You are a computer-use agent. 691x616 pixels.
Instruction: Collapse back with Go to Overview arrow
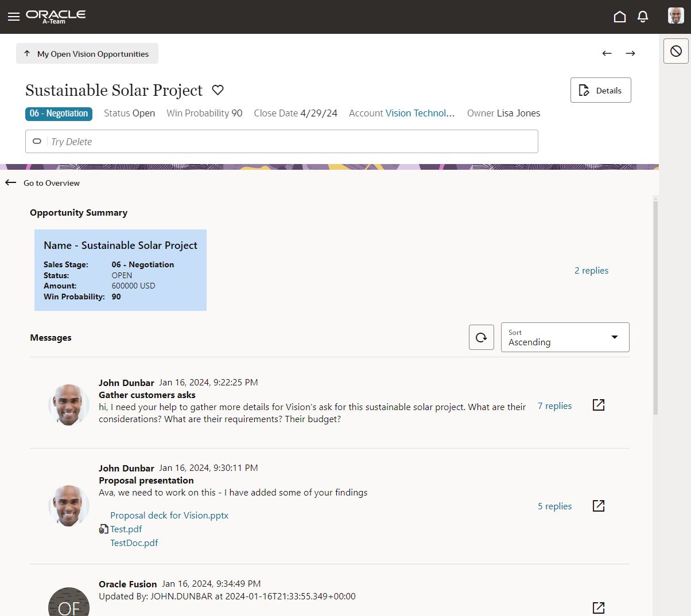[x=10, y=182]
